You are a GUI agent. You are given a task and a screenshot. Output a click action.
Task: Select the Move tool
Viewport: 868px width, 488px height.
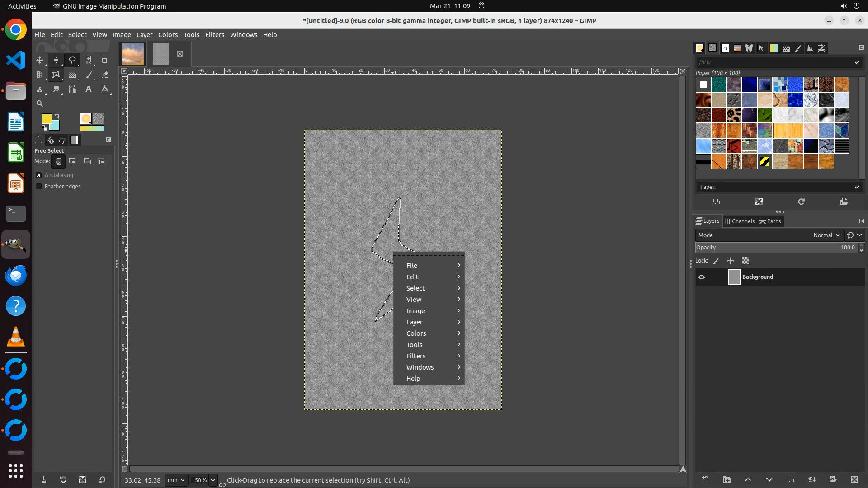(x=40, y=60)
